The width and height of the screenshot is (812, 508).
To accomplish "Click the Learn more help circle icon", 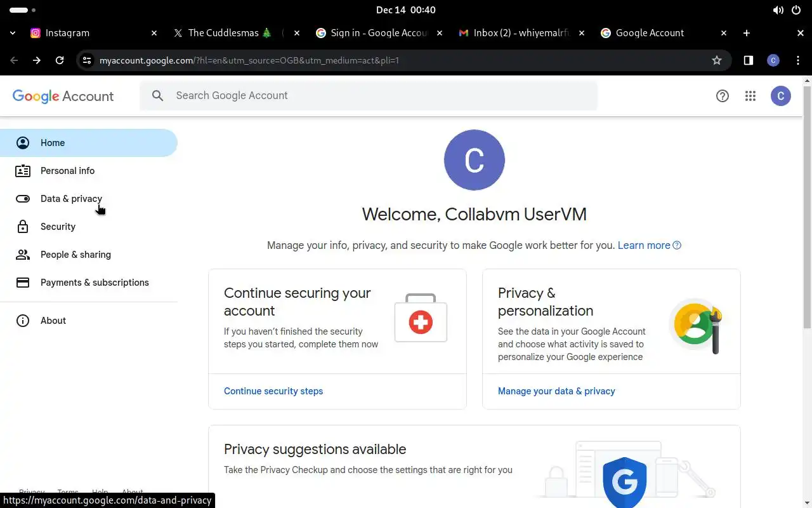I will 677,245.
